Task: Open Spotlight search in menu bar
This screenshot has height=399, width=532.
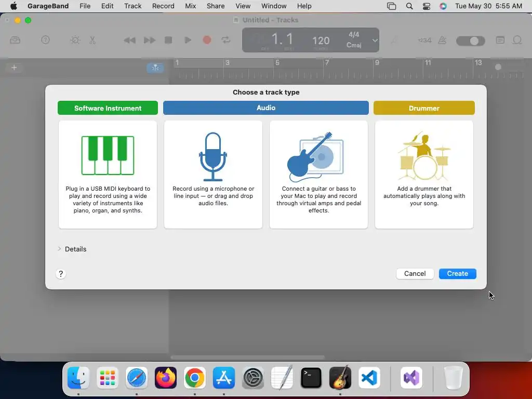Action: click(409, 6)
